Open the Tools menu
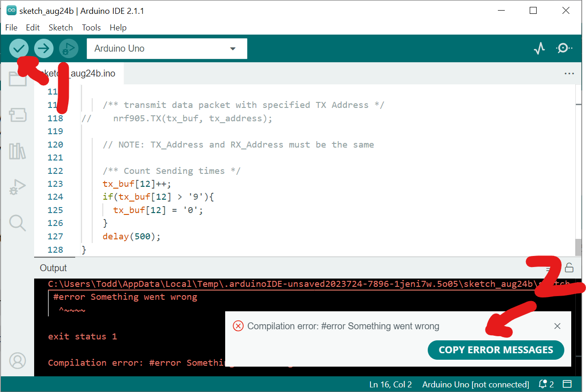Viewport: 586px width, 392px height. (x=91, y=28)
